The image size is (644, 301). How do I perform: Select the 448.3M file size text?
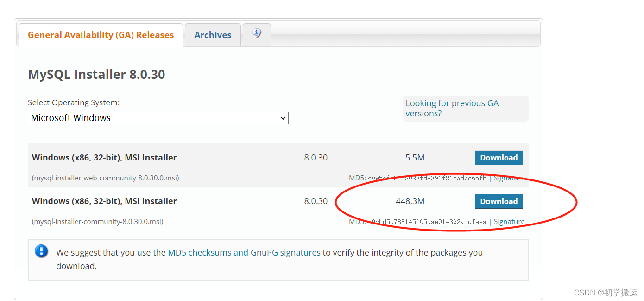410,201
